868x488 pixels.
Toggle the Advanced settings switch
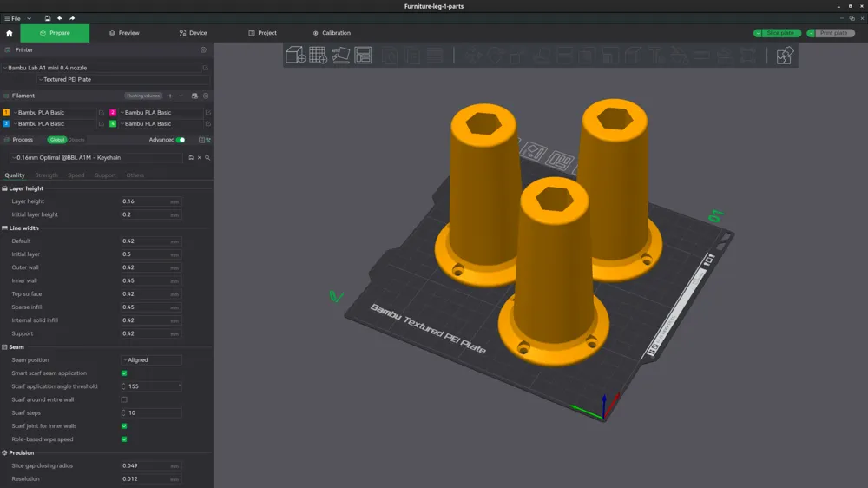(x=181, y=140)
